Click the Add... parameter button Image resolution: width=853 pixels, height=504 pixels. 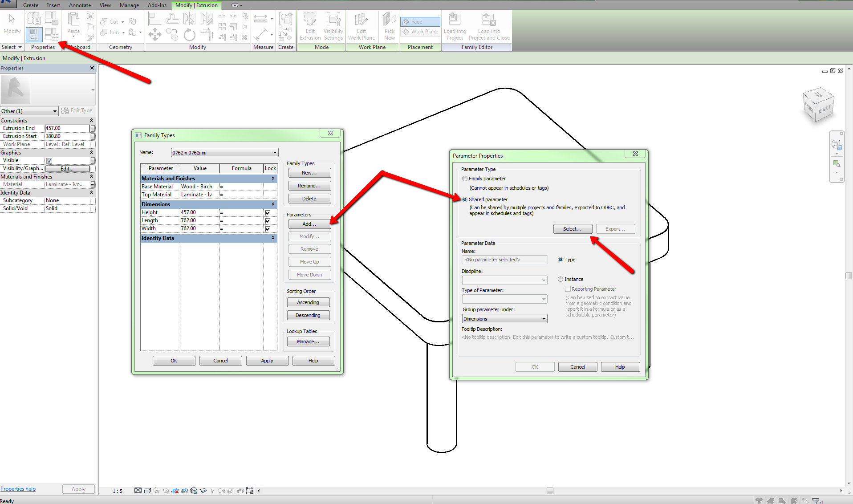point(309,224)
